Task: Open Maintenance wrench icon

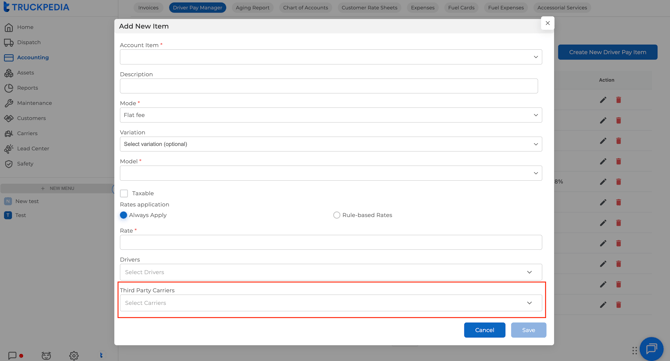Action: tap(9, 103)
